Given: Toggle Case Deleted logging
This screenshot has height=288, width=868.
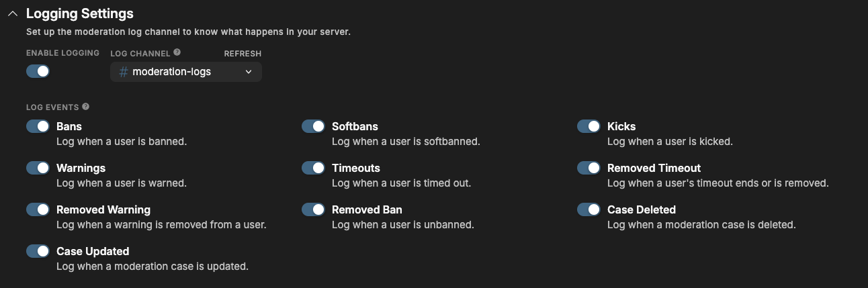Looking at the screenshot, I should click(x=589, y=209).
